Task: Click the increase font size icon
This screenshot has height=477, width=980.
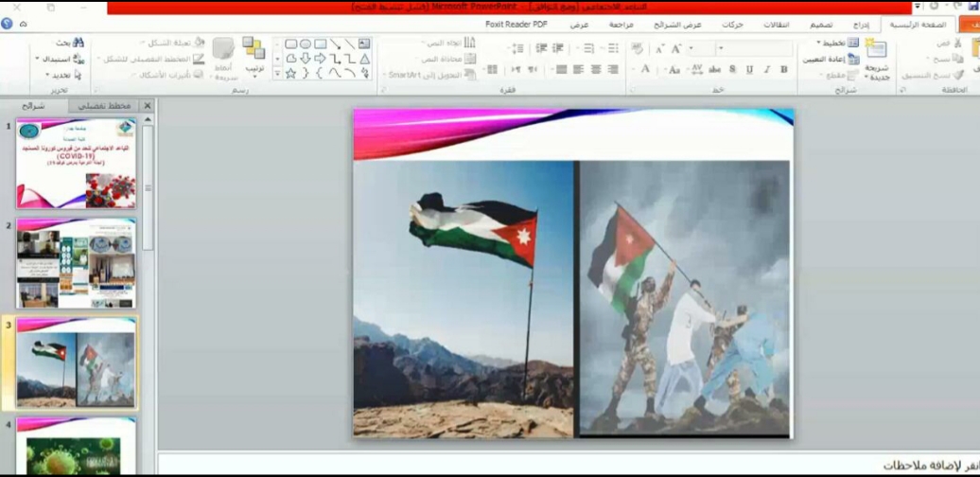Action: [676, 49]
